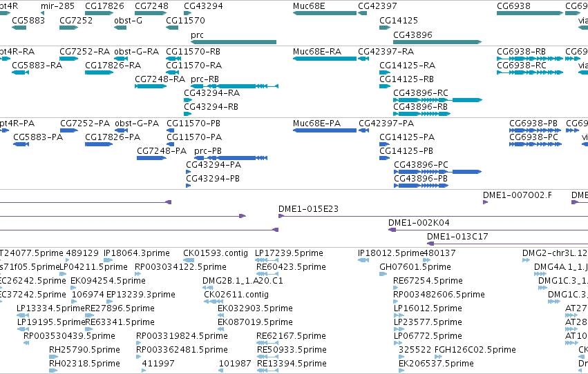Click the CG6938 gene arrow
Image resolution: width=588 pixels, height=374 pixels.
click(x=530, y=13)
